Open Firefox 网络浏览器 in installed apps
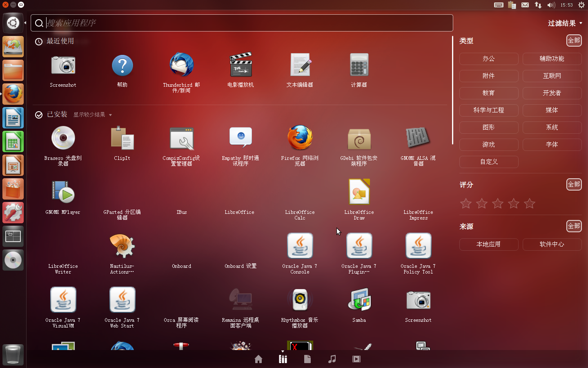The width and height of the screenshot is (588, 368). pyautogui.click(x=300, y=146)
